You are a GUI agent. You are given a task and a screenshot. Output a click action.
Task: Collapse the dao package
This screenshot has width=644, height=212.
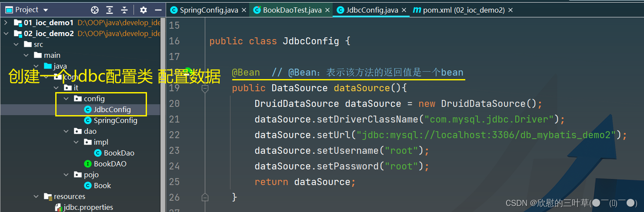point(66,131)
